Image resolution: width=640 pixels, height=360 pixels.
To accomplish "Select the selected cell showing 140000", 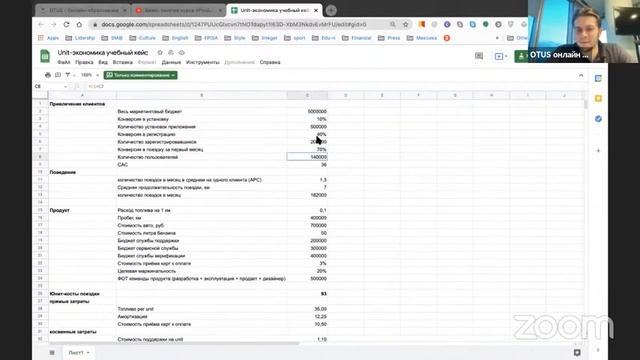I will pos(307,157).
